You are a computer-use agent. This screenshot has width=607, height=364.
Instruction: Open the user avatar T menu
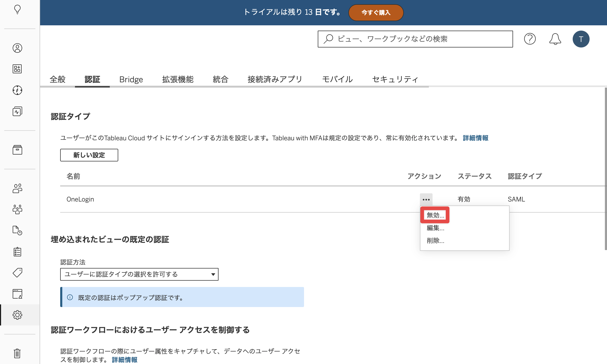(x=581, y=39)
